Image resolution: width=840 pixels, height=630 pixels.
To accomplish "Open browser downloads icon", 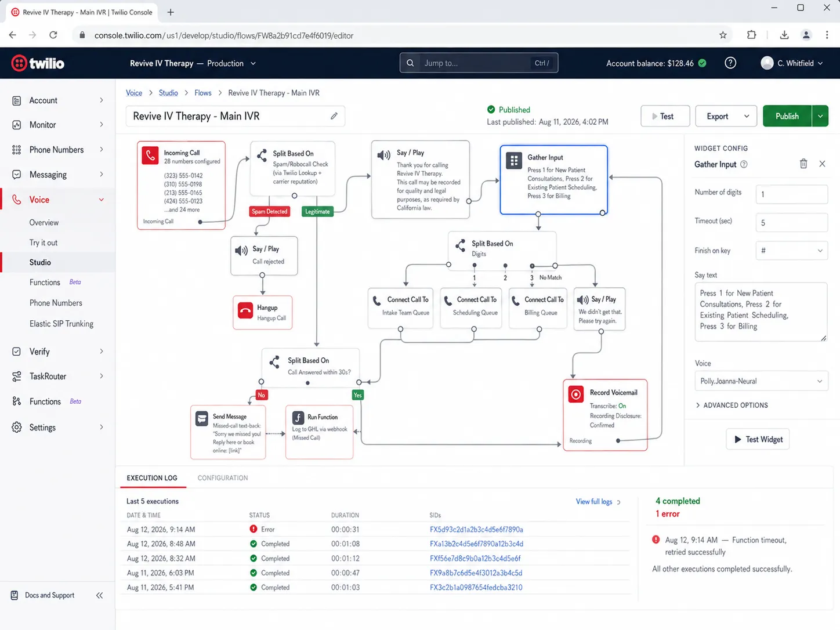I will point(784,35).
